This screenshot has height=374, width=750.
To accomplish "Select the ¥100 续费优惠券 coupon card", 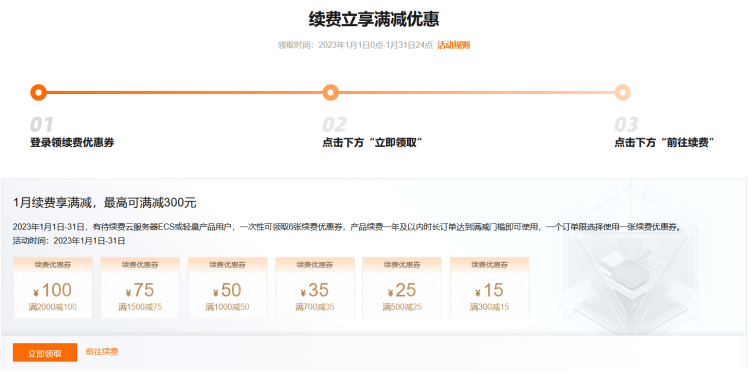I will coord(53,287).
